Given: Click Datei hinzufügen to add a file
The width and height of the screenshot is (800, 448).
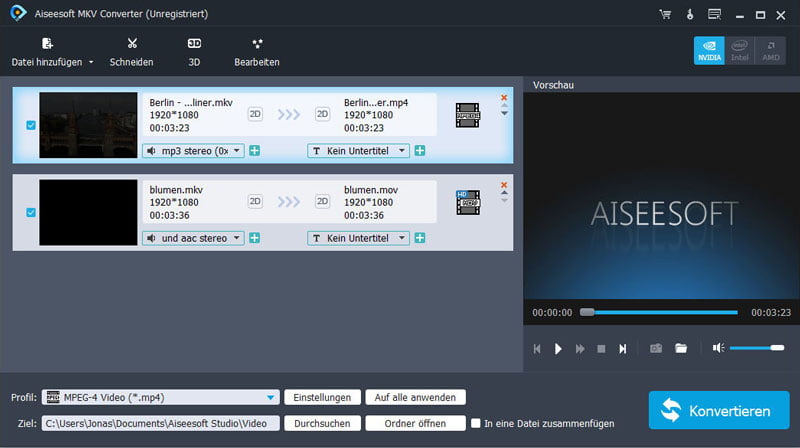Looking at the screenshot, I should click(47, 53).
